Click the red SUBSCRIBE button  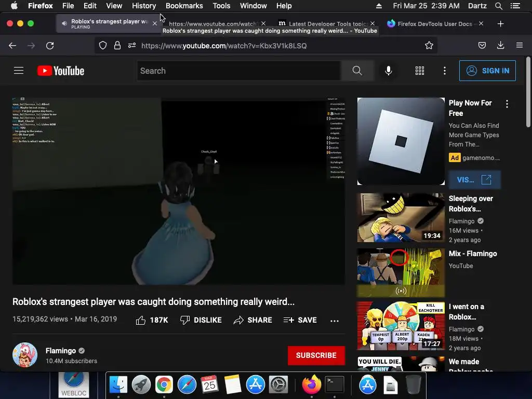point(316,355)
